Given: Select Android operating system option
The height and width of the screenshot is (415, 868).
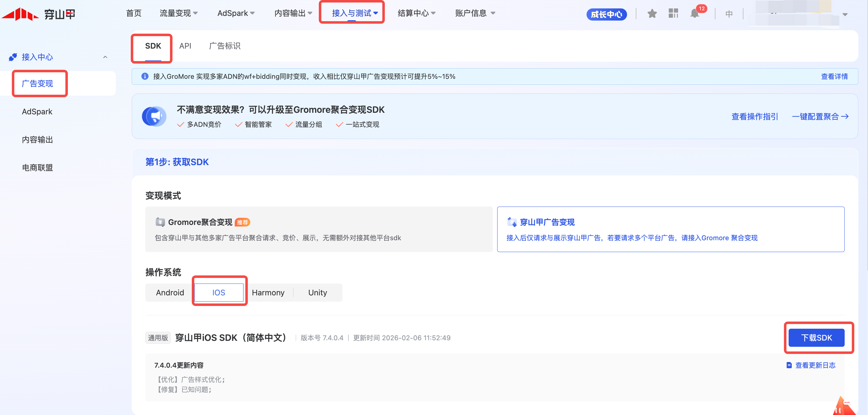Looking at the screenshot, I should coord(170,292).
